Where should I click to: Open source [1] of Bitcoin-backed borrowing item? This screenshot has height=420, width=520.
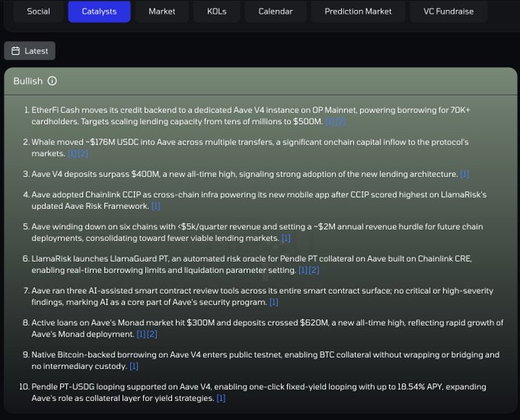pyautogui.click(x=134, y=366)
